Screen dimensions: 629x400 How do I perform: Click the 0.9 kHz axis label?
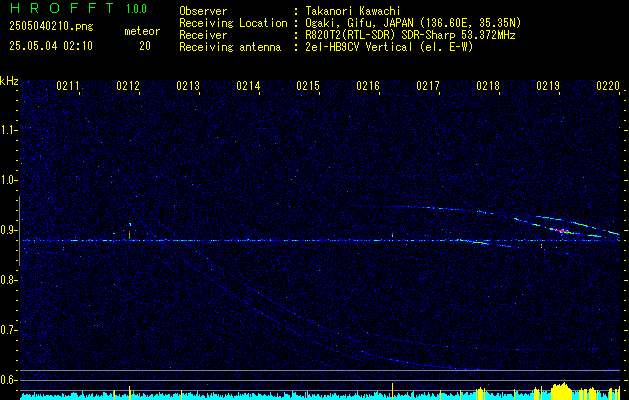(x=8, y=230)
